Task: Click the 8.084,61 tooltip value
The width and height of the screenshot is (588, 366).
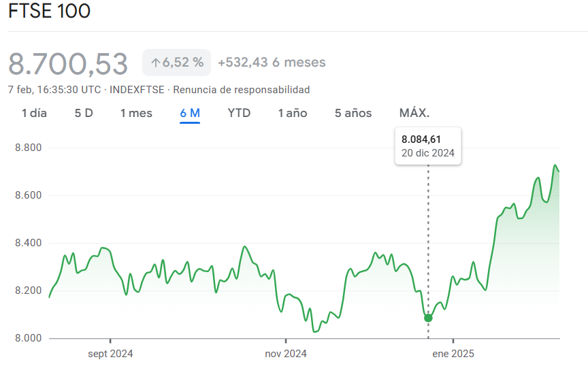Action: coord(421,139)
